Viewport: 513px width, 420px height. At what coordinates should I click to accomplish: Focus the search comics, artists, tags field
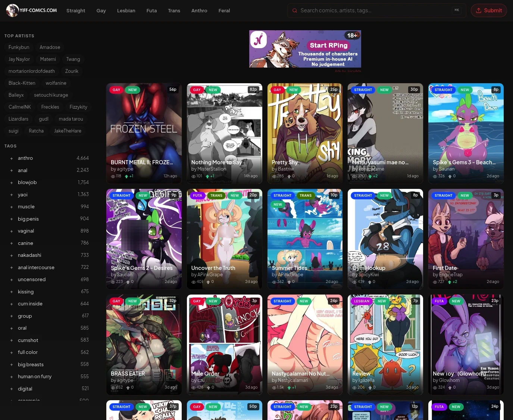point(377,10)
